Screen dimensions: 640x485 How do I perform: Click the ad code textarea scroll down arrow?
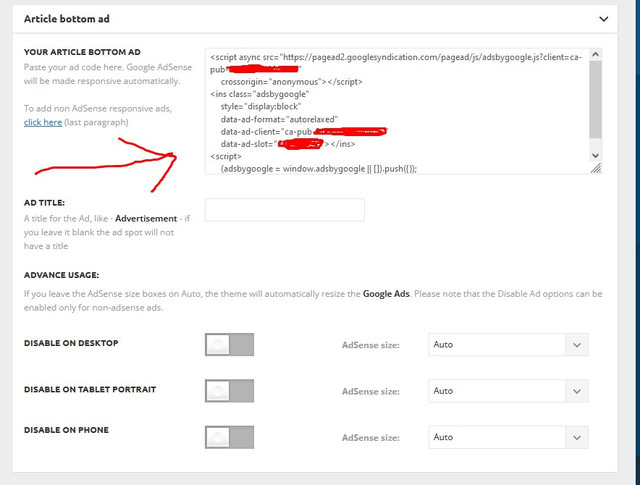[595, 156]
